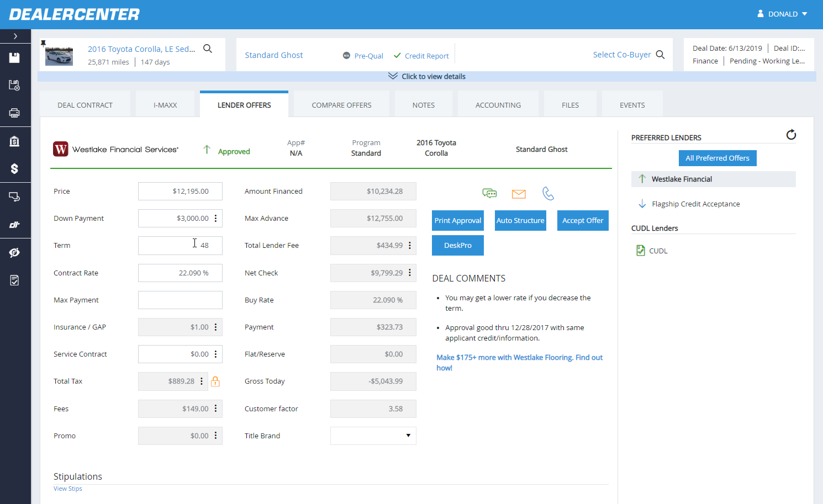Click into the Price input field
Screen dimensions: 823x504
pos(180,191)
